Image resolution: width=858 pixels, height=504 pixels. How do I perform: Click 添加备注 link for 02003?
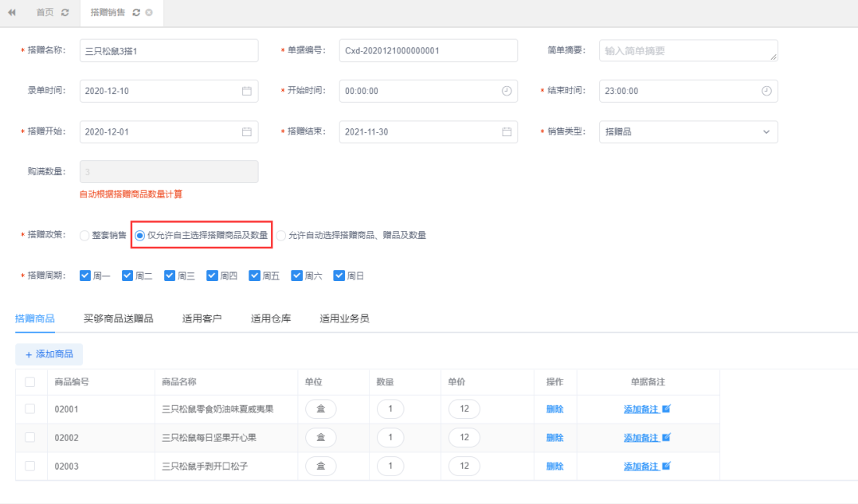(641, 466)
